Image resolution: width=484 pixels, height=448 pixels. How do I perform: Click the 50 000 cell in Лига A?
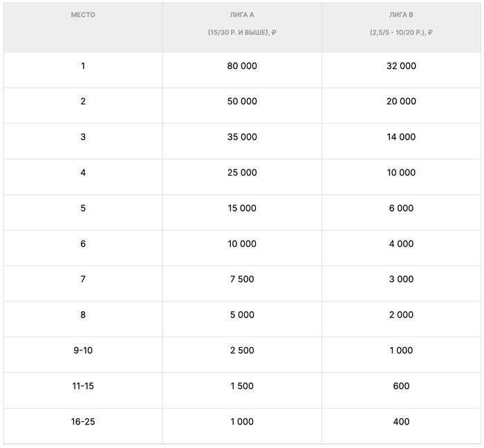242,102
